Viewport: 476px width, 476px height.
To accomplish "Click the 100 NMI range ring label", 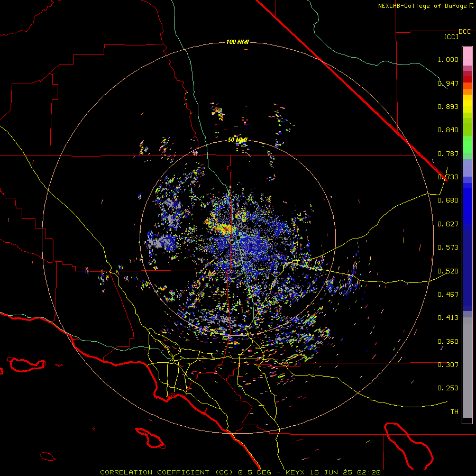I will (x=237, y=42).
